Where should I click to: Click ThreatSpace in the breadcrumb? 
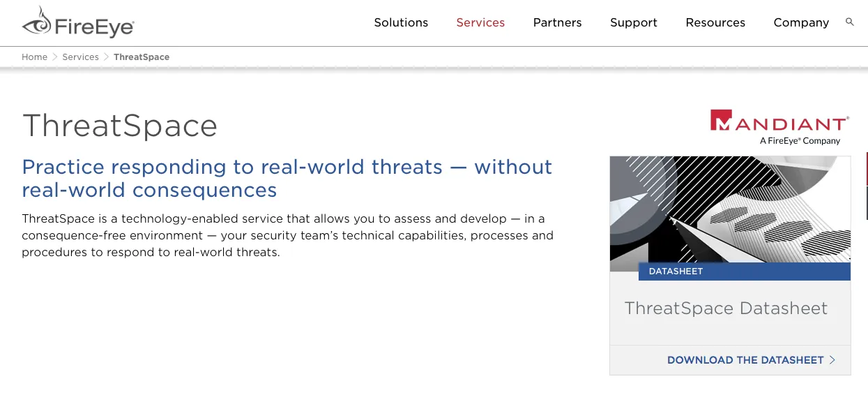[142, 57]
